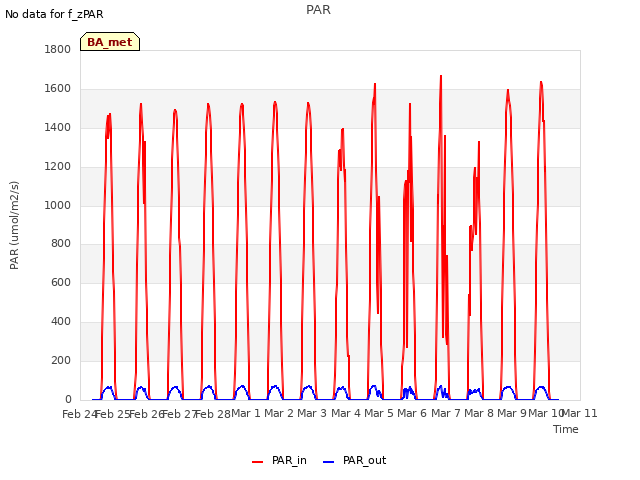Click the BA_met annotation label
The height and width of the screenshot is (480, 640).
[x=110, y=42]
